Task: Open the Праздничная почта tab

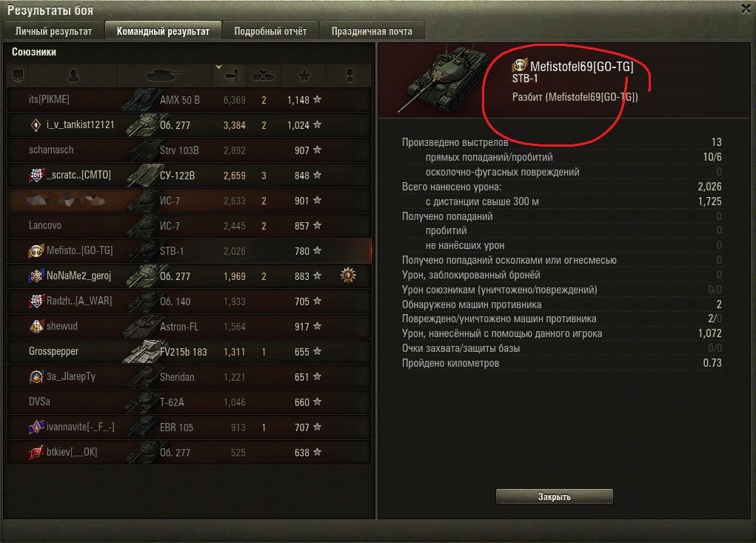Action: (372, 31)
